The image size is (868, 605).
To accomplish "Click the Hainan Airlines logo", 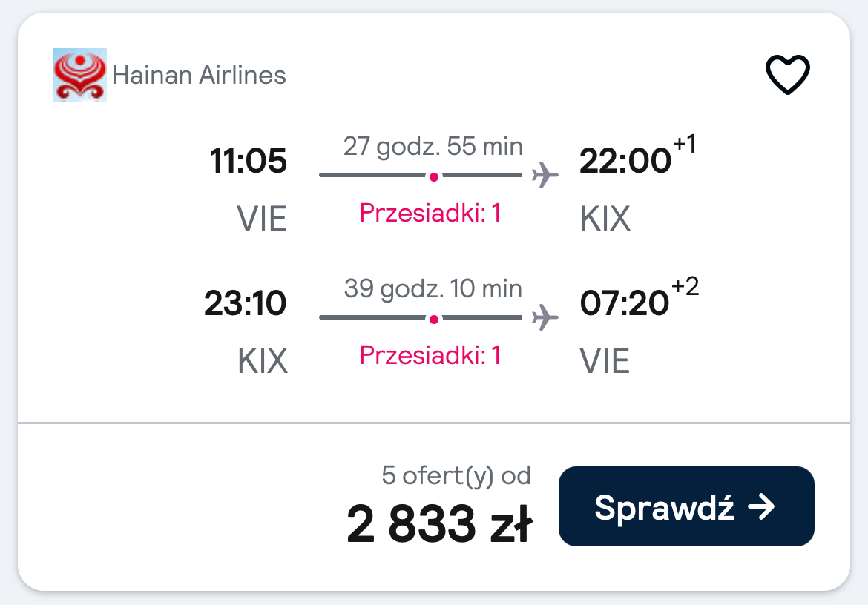I will [x=79, y=75].
